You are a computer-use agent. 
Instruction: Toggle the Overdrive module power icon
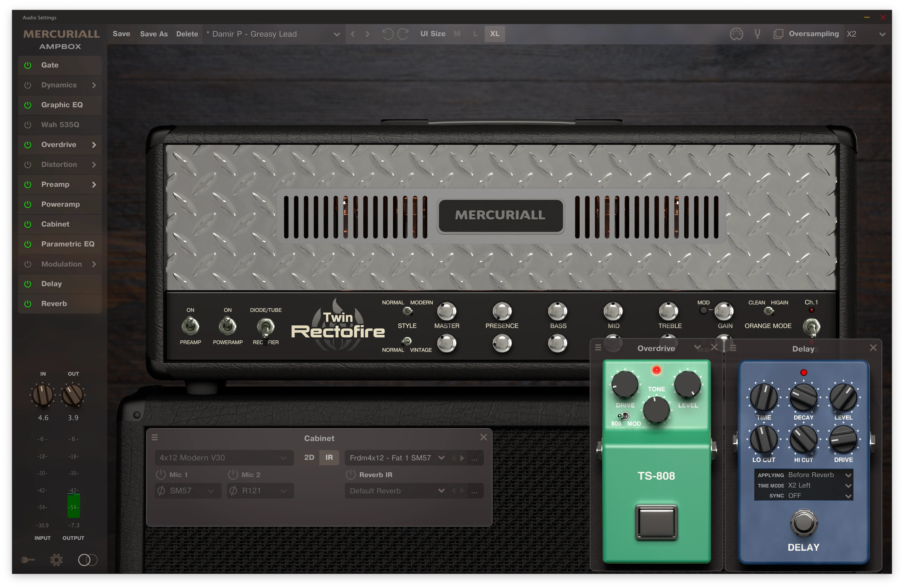coord(28,145)
